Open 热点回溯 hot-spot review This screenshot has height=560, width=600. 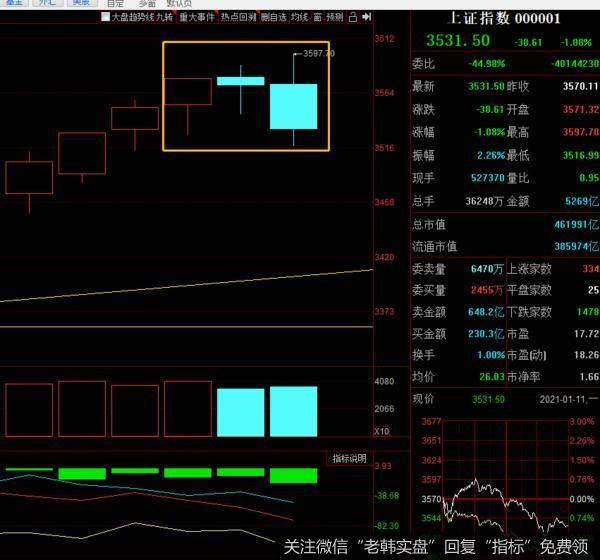tap(238, 17)
